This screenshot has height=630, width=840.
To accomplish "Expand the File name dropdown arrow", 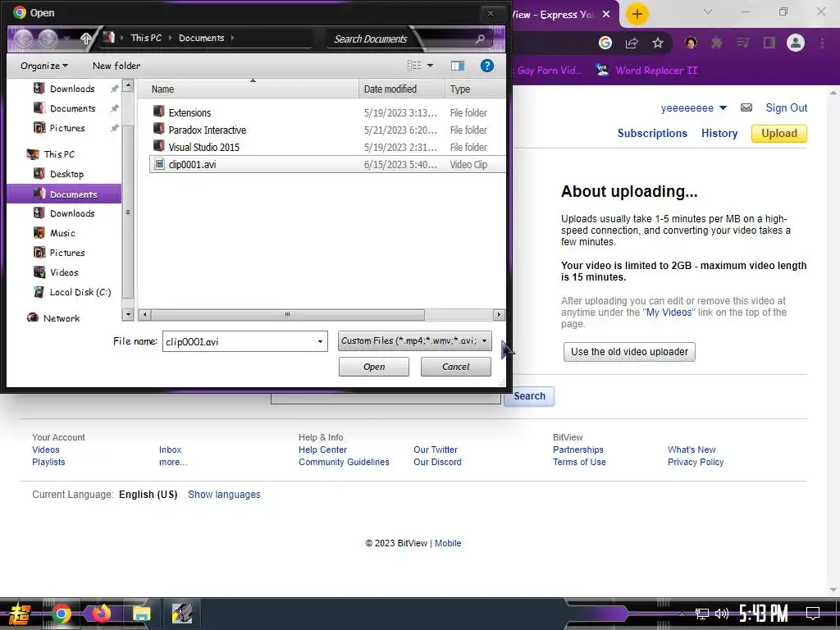I will pyautogui.click(x=320, y=341).
